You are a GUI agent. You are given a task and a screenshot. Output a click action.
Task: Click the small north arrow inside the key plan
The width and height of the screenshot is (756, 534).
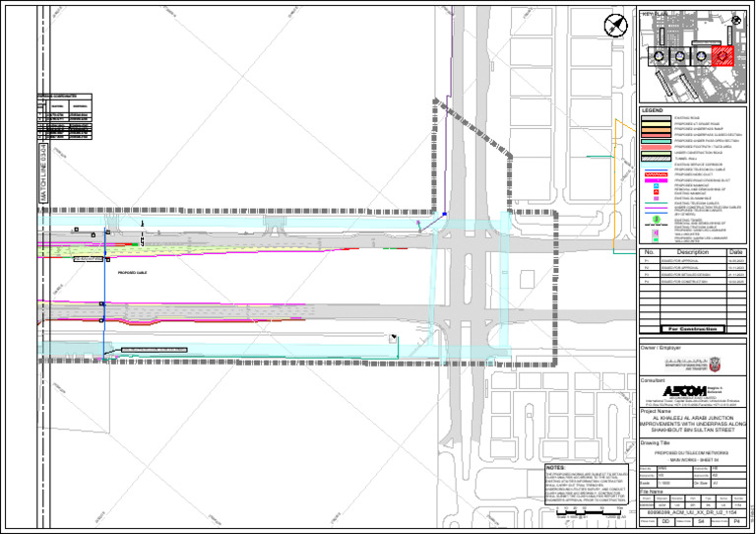(735, 20)
